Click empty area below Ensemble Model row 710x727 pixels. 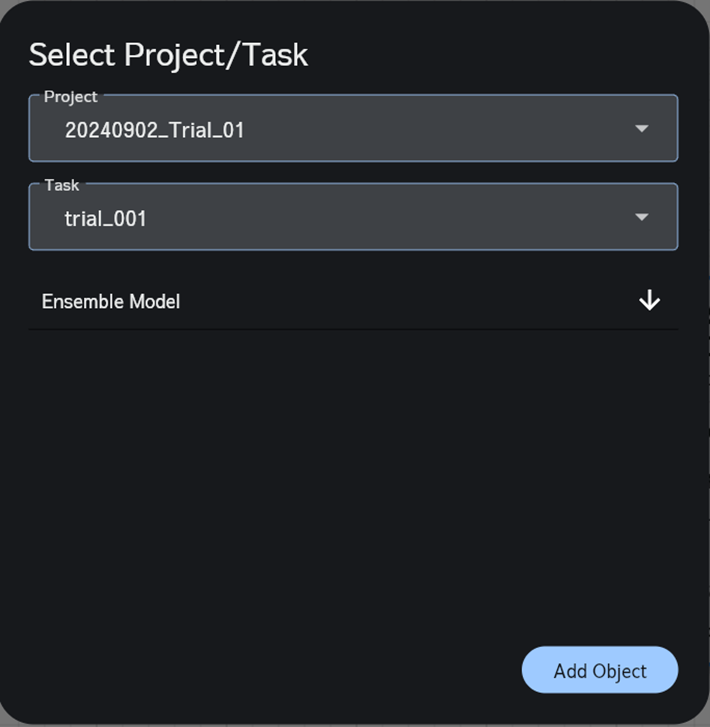pyautogui.click(x=352, y=470)
